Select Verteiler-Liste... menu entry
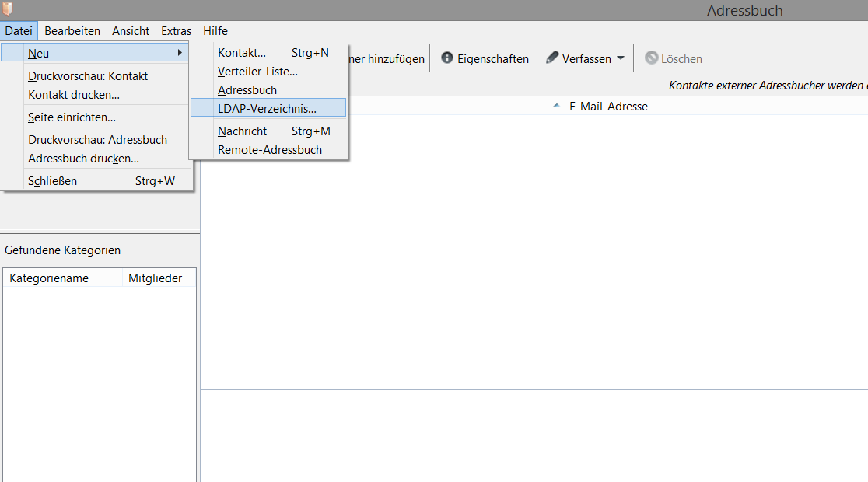Image resolution: width=868 pixels, height=482 pixels. coord(257,72)
